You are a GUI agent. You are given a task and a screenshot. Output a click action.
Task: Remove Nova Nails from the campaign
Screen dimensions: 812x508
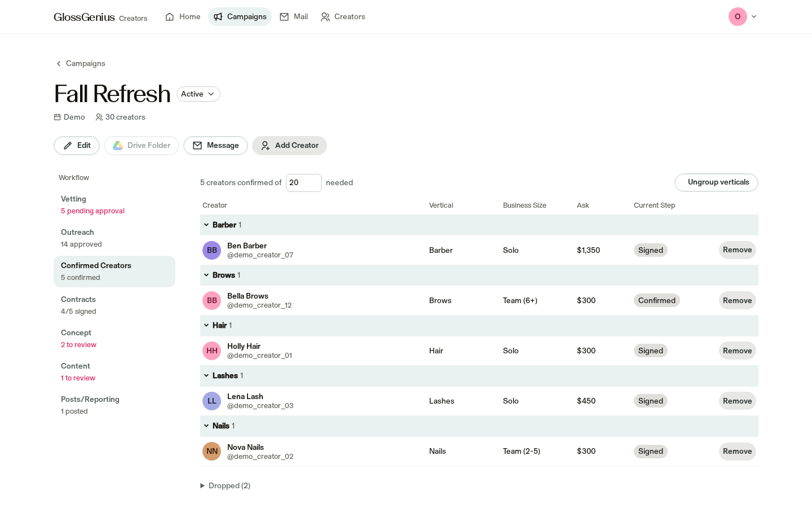(x=738, y=452)
